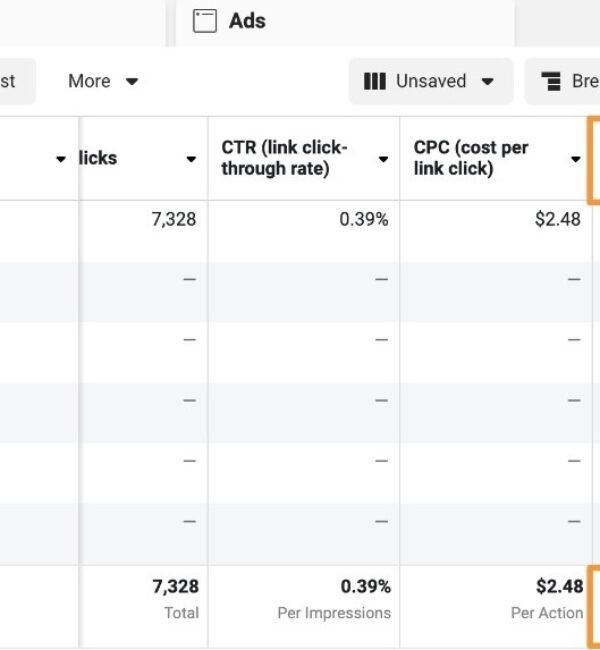This screenshot has width=600, height=650.
Task: Open the CTR column options arrow
Action: 383,159
